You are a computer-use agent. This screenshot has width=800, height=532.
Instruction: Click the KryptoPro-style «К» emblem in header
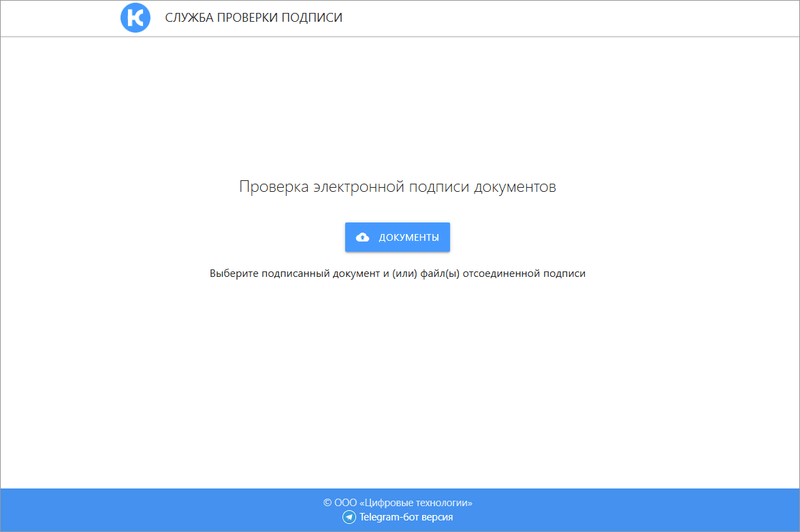[135, 17]
